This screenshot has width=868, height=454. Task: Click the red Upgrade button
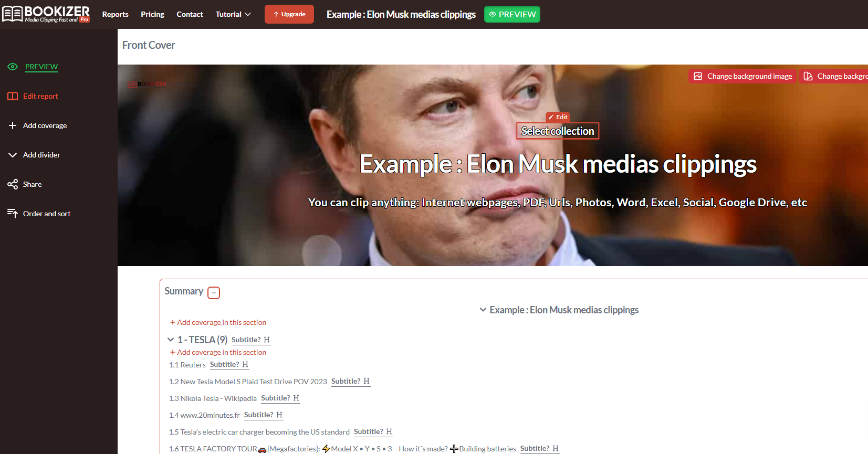coord(289,14)
